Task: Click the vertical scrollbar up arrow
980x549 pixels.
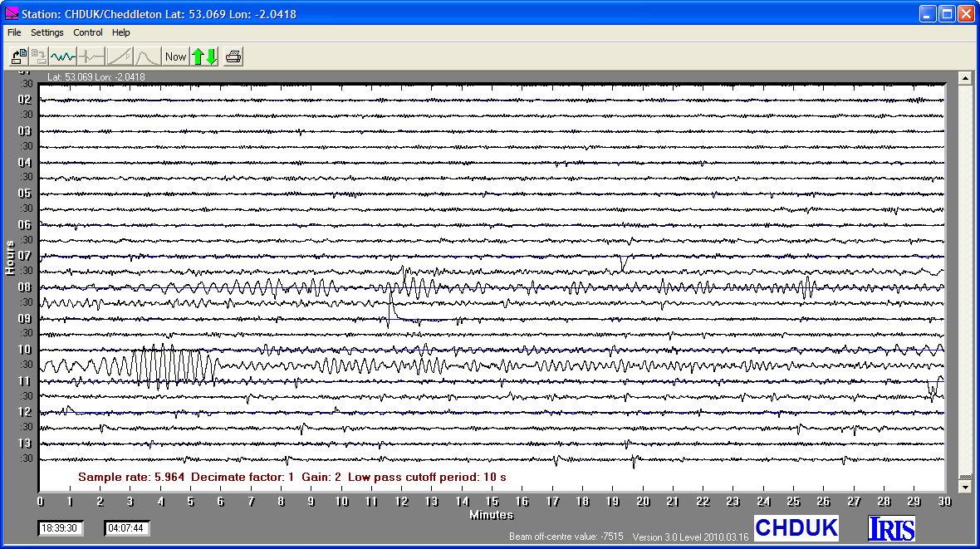Action: click(966, 78)
